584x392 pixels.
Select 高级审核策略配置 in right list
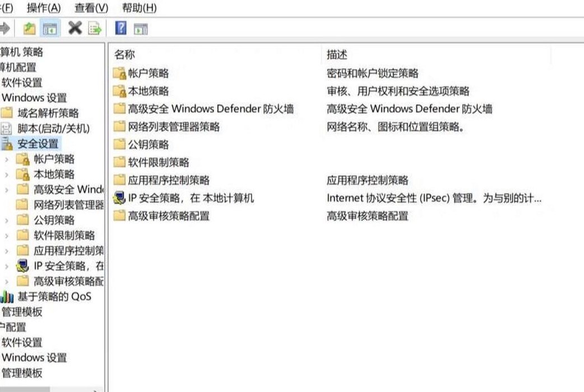click(168, 216)
